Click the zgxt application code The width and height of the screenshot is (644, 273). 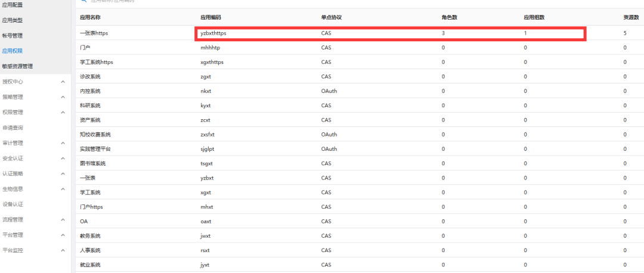click(206, 77)
